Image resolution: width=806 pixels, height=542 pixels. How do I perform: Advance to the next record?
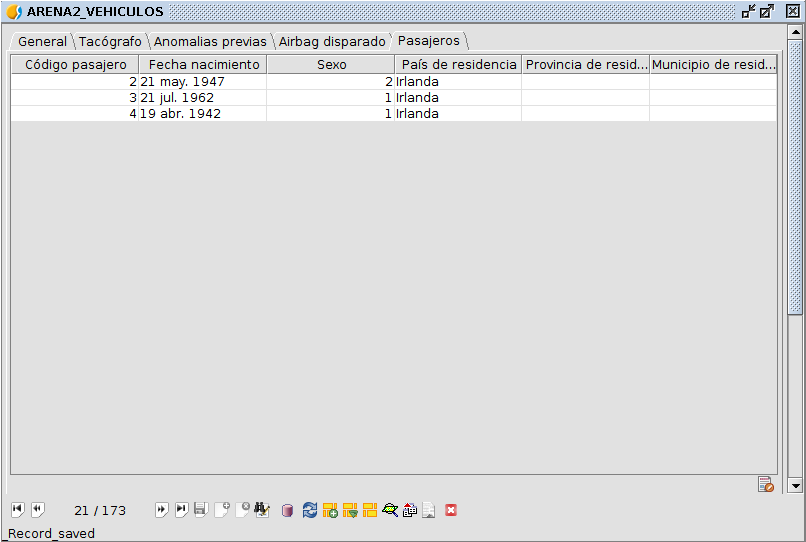click(x=161, y=510)
